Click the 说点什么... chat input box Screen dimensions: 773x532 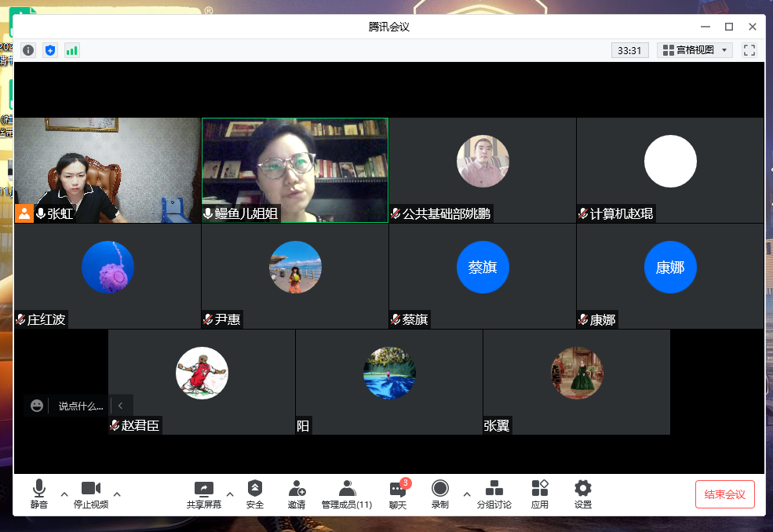pyautogui.click(x=80, y=406)
